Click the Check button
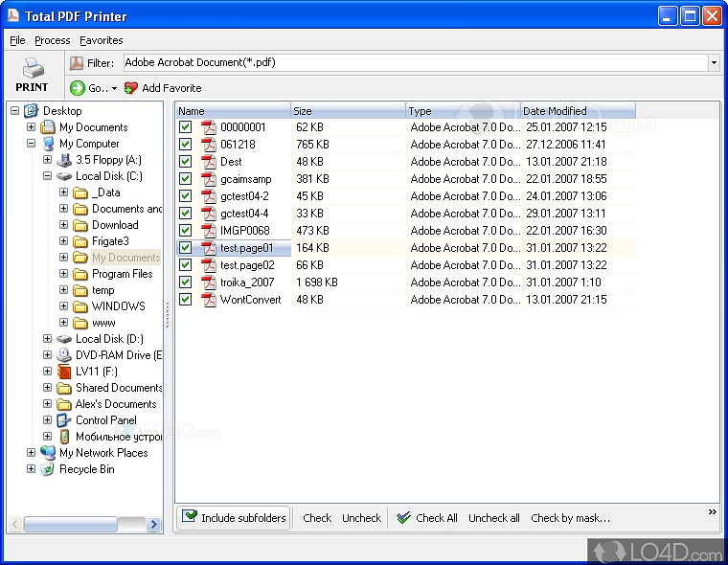728x565 pixels. (x=317, y=518)
